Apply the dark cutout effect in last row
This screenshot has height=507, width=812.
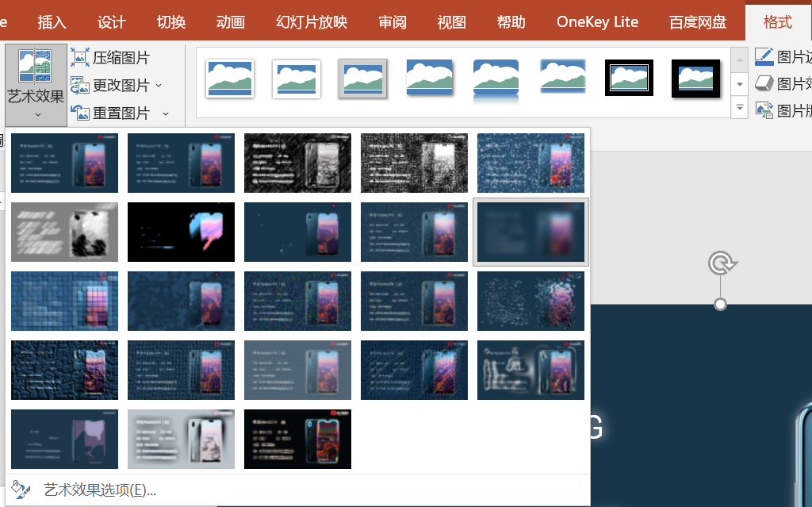tap(65, 439)
